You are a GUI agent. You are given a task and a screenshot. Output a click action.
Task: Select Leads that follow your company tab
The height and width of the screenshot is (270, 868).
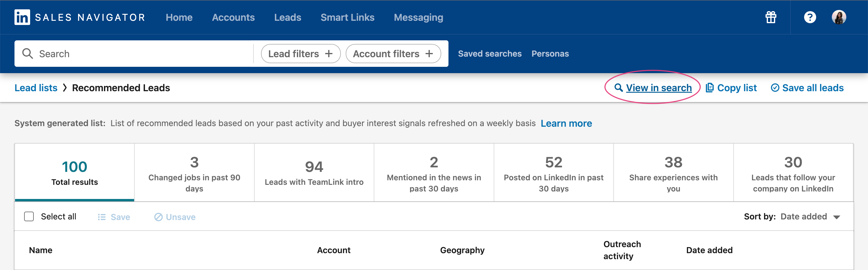793,173
